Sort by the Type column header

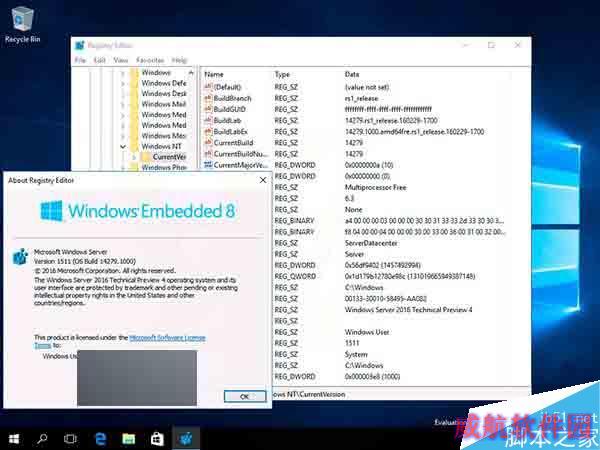[282, 74]
